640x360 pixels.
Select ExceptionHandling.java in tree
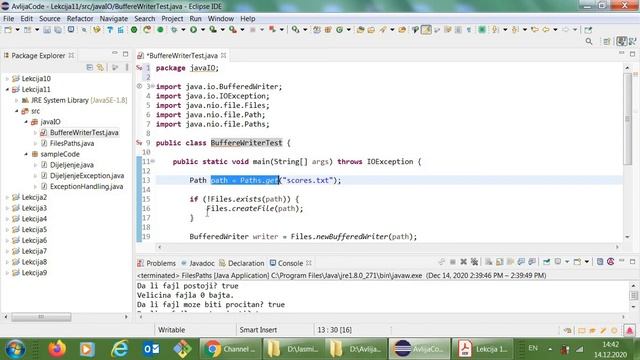pyautogui.click(x=87, y=186)
